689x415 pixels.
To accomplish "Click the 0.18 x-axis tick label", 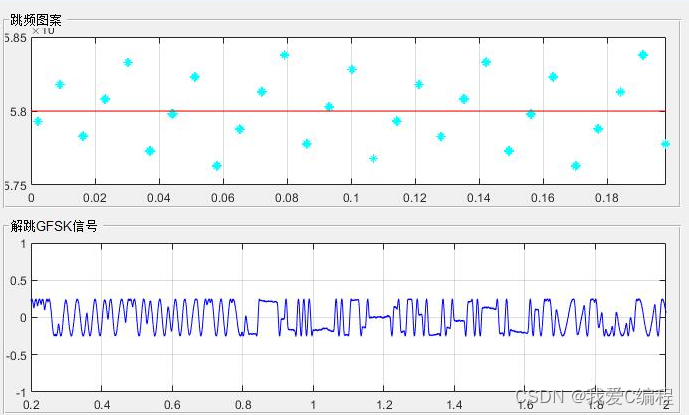I will [606, 198].
